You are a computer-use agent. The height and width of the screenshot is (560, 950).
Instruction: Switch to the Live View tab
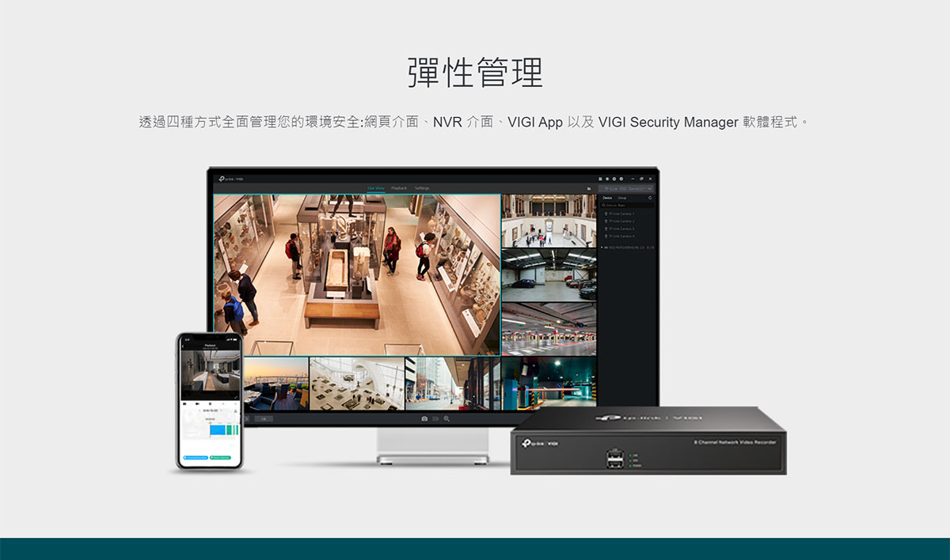[375, 188]
